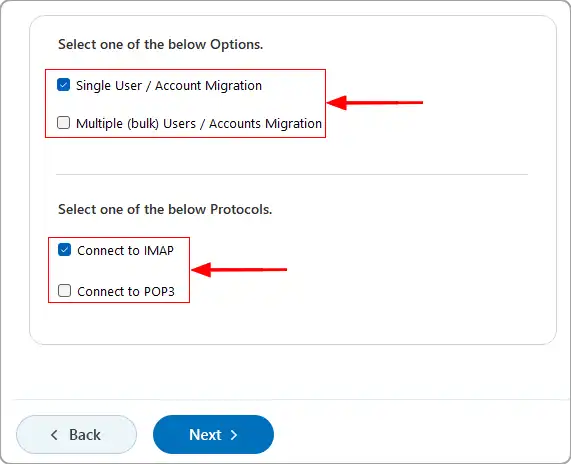
Task: Tick the Connect to POP3 checkbox
Action: coord(64,291)
